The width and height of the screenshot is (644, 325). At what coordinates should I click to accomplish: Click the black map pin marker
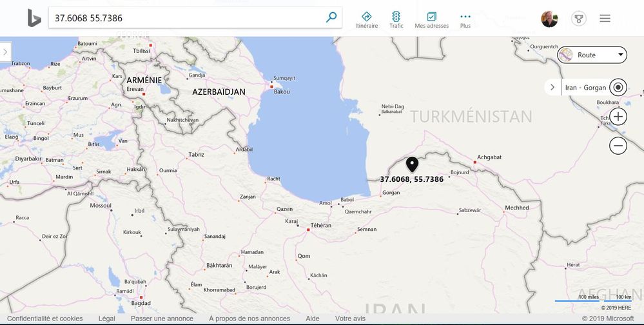pyautogui.click(x=412, y=164)
